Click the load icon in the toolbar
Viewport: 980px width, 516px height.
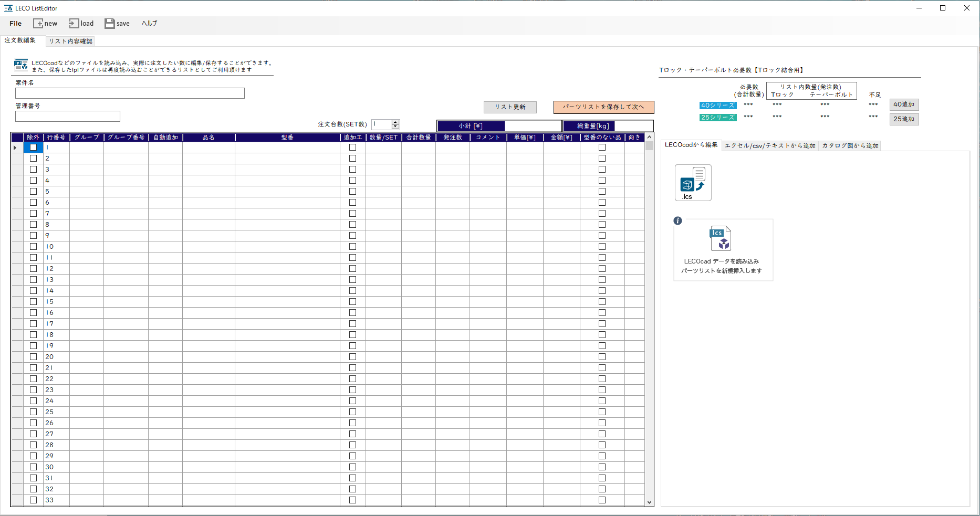(x=74, y=23)
